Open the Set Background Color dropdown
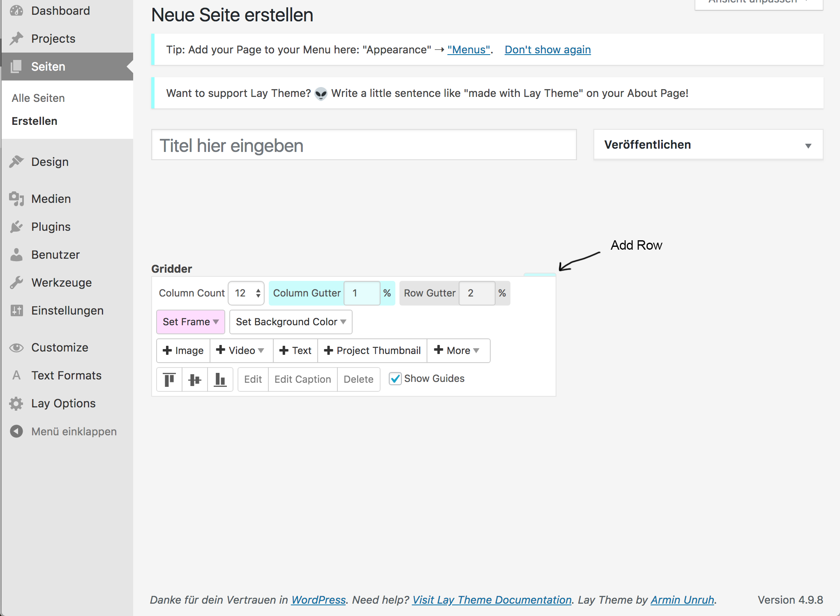Image resolution: width=840 pixels, height=616 pixels. [291, 322]
